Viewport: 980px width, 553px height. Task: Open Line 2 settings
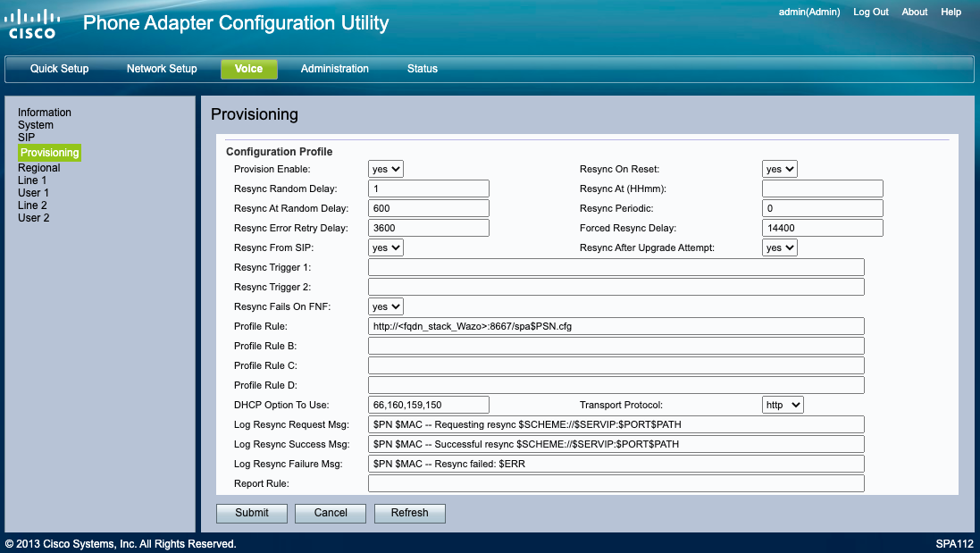(32, 205)
